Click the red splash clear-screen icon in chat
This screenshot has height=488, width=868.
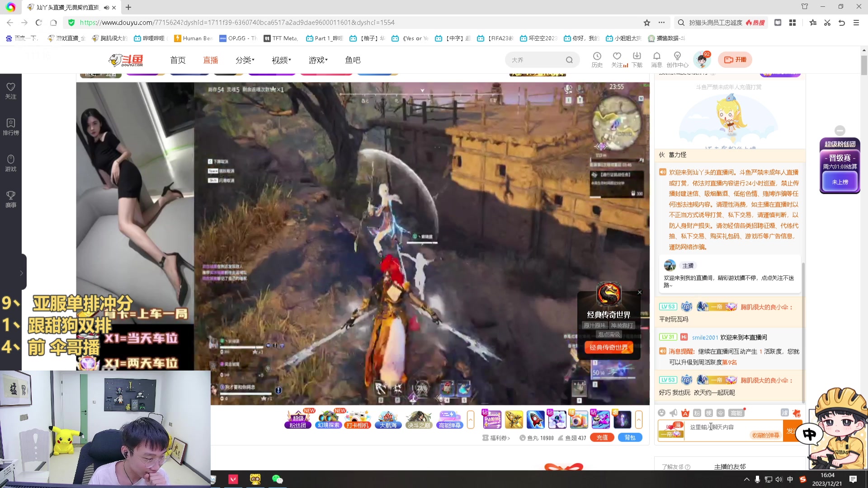pos(797,413)
